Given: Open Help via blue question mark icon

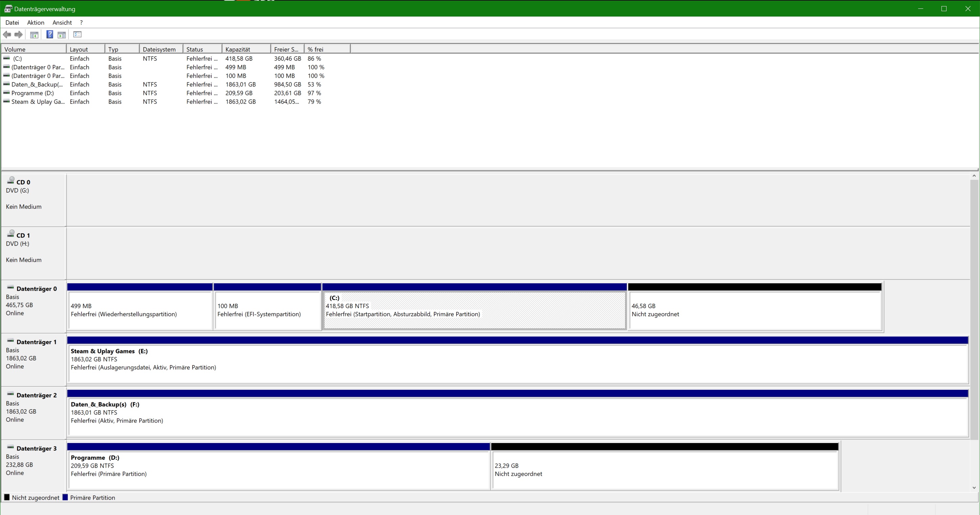Looking at the screenshot, I should click(49, 34).
